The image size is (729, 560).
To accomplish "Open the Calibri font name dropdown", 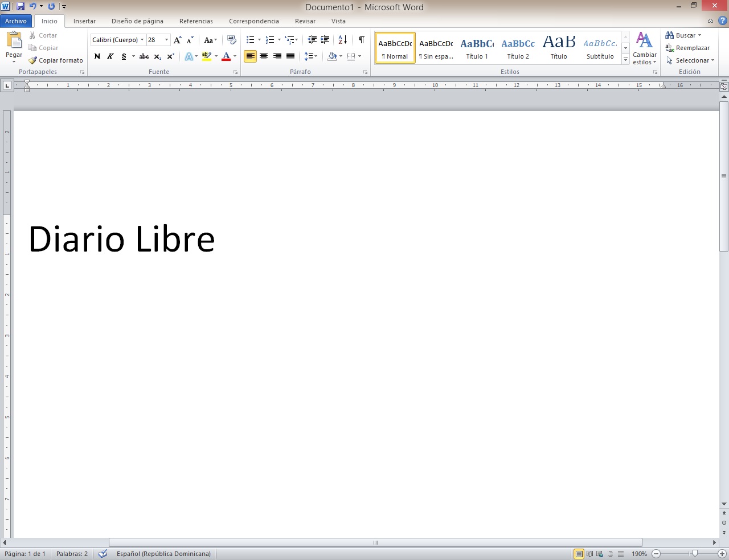I will 142,40.
